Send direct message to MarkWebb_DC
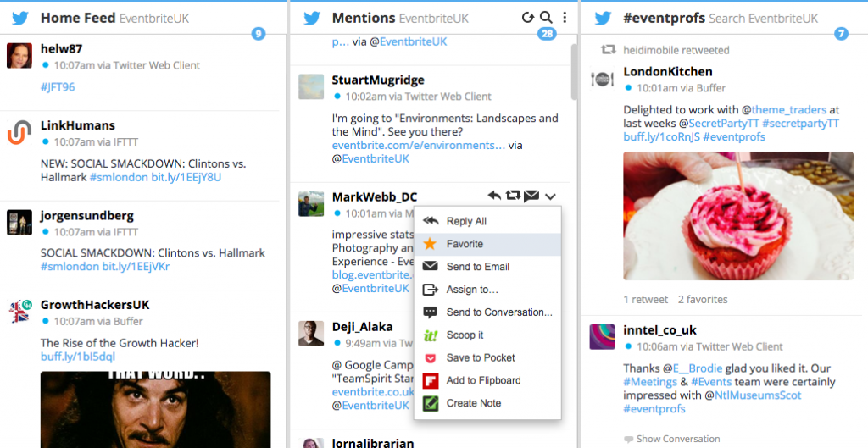The width and height of the screenshot is (868, 448). (x=531, y=196)
